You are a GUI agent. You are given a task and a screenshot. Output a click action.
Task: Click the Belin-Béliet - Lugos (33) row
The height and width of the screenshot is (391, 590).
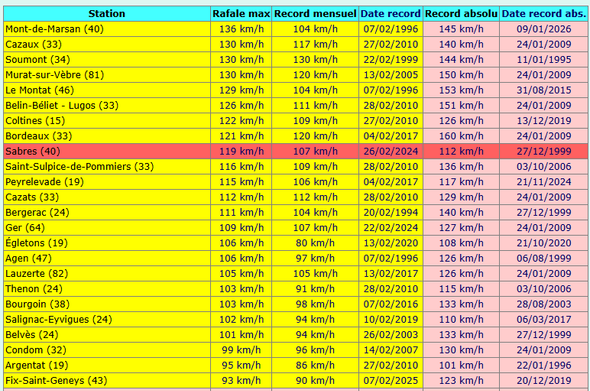click(x=295, y=105)
